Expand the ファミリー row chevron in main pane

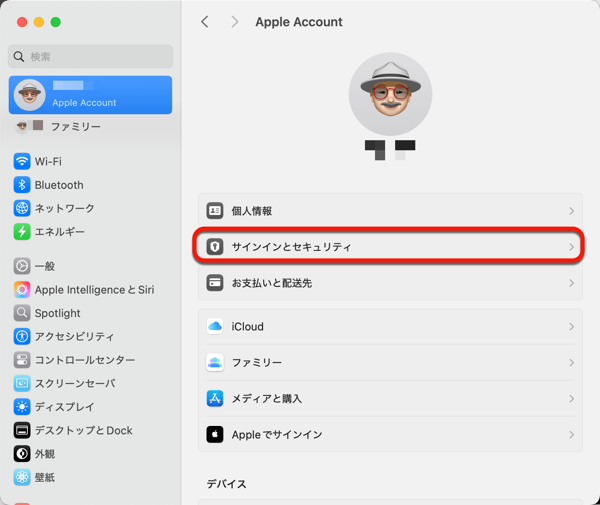click(571, 362)
